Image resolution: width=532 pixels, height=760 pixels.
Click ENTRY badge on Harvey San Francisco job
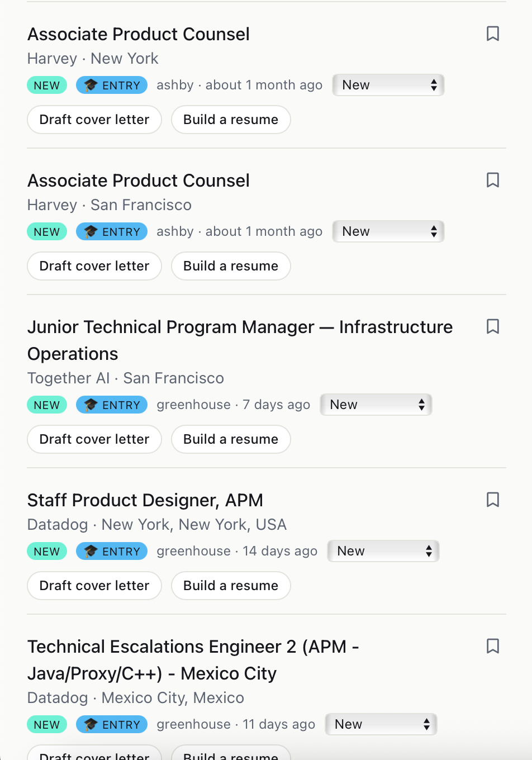coord(112,231)
